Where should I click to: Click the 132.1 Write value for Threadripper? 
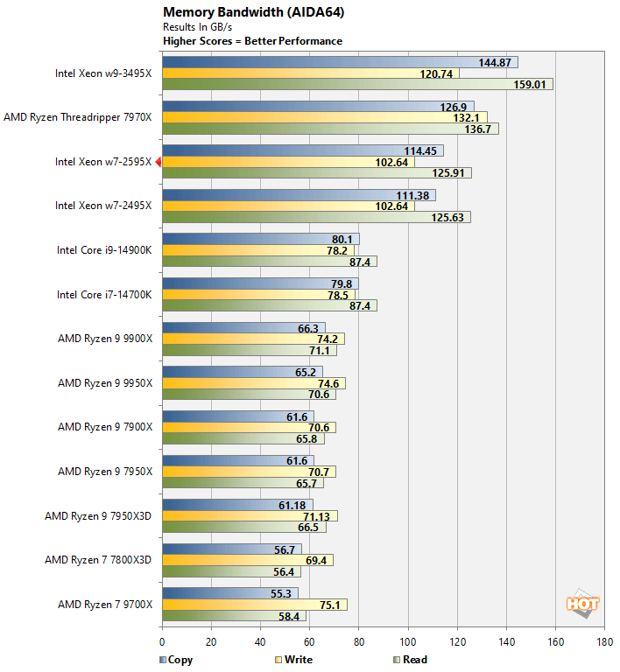pyautogui.click(x=467, y=118)
